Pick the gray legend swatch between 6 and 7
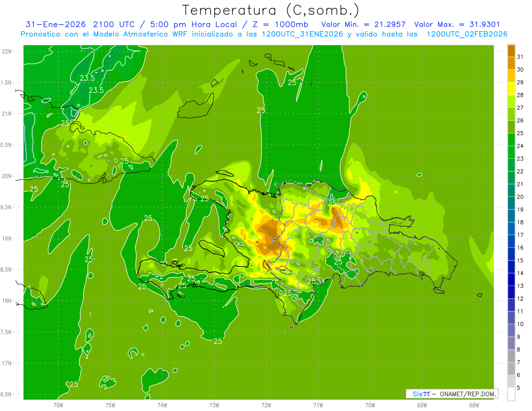The width and height of the screenshot is (532, 411). point(511,369)
